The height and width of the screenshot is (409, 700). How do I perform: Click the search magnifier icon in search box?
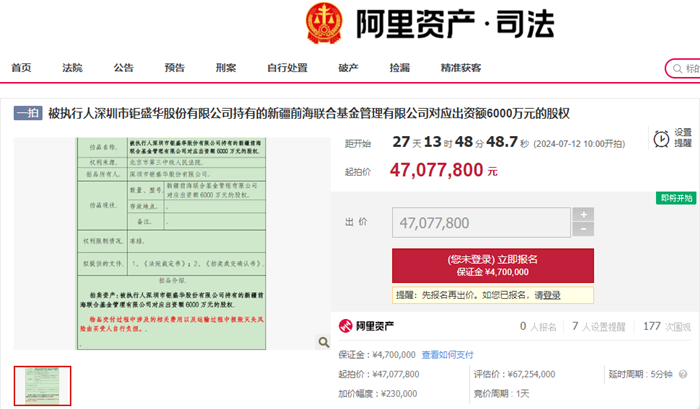(x=676, y=69)
